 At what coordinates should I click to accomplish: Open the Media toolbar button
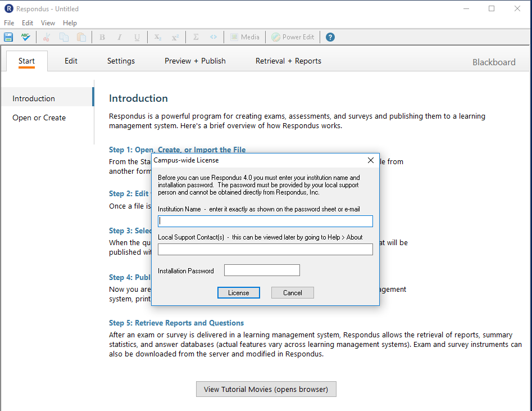pos(244,37)
